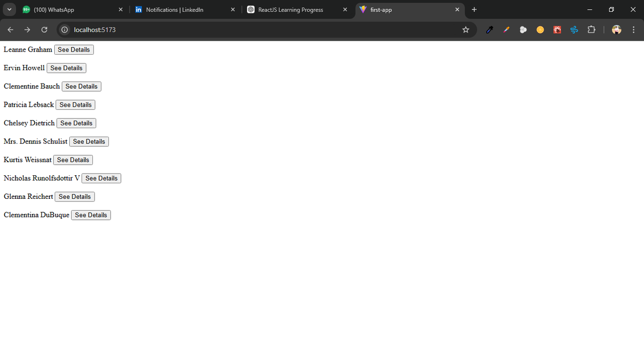View site information icon in address bar
The width and height of the screenshot is (644, 343).
tap(64, 29)
